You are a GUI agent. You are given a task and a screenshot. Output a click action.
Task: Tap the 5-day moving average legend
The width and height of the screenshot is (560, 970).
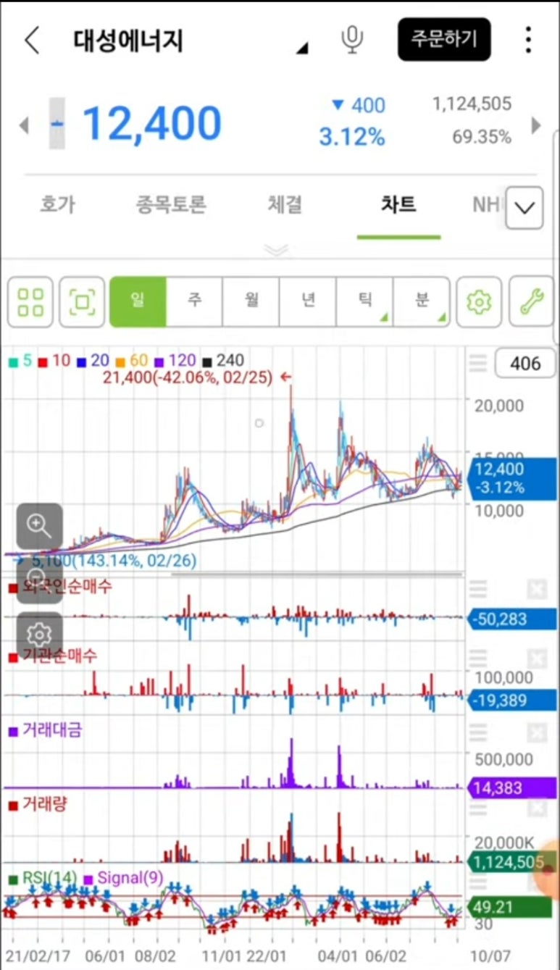20,360
